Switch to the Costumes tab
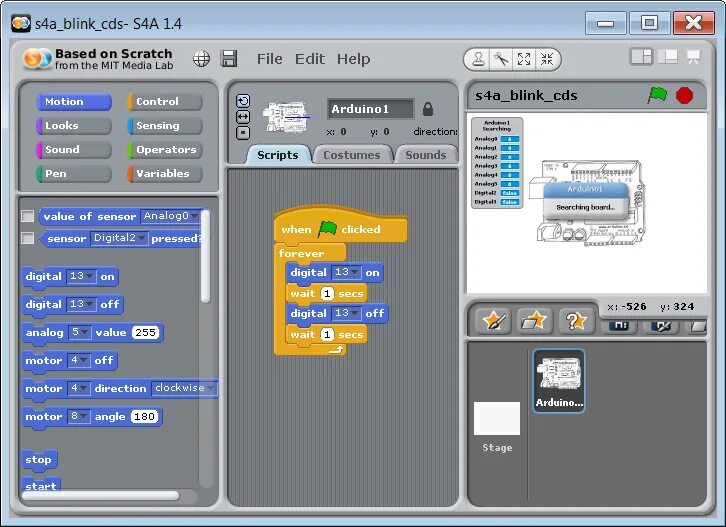The width and height of the screenshot is (726, 527). (352, 155)
